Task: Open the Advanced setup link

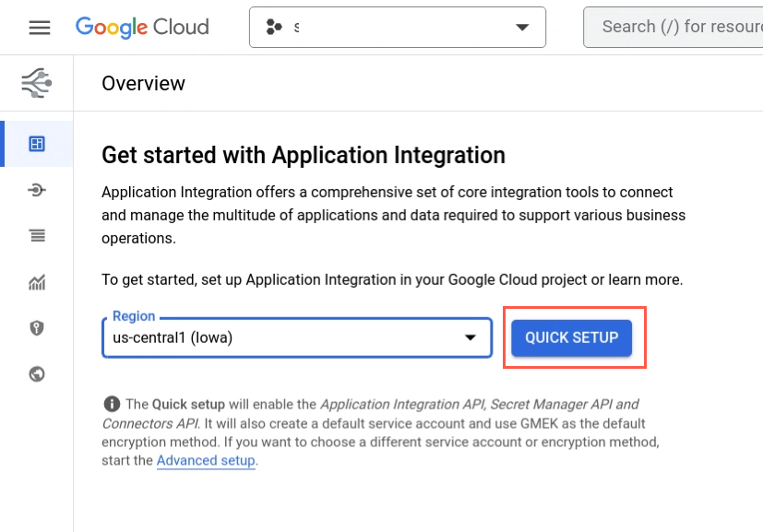Action: click(205, 460)
